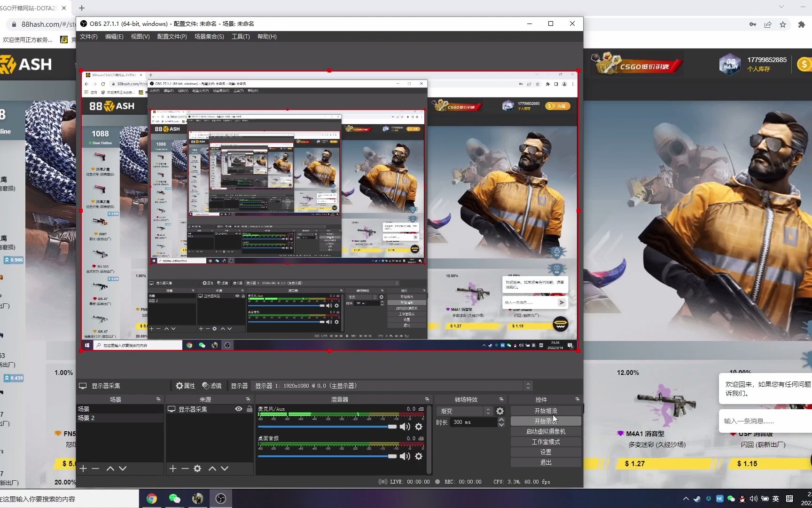Decrease transition duration with down arrow
The width and height of the screenshot is (812, 508).
pos(501,425)
